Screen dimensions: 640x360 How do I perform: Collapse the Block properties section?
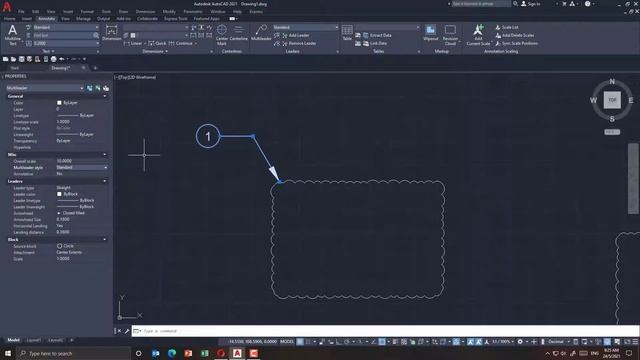(105, 240)
